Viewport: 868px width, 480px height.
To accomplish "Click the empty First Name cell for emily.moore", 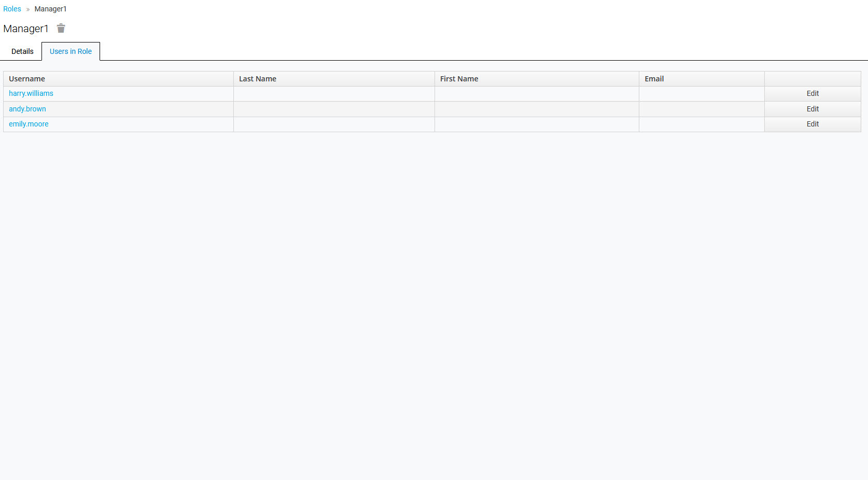I will pos(537,124).
